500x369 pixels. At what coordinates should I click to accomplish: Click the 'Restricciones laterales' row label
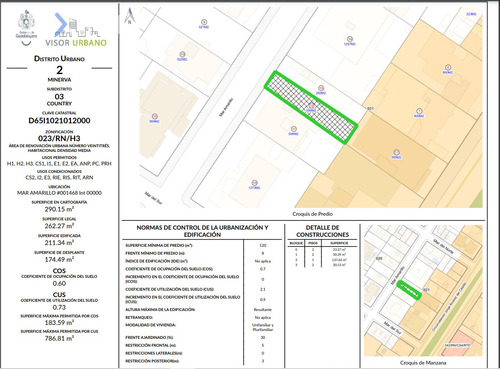click(154, 353)
